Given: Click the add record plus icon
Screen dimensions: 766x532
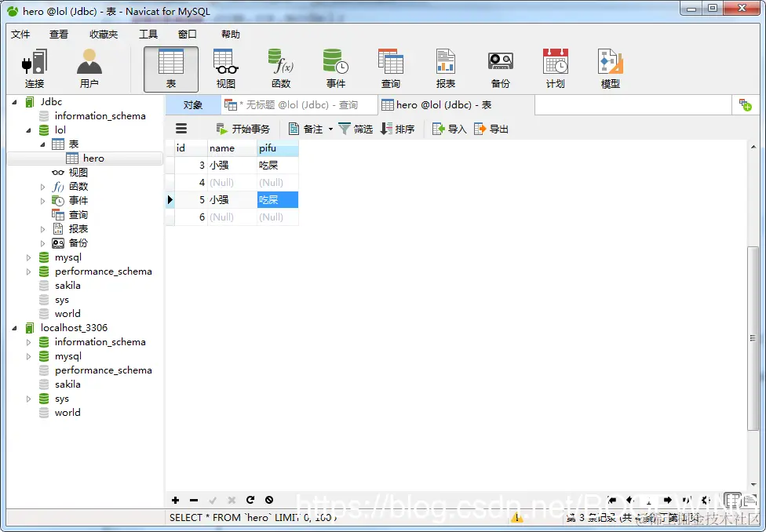Looking at the screenshot, I should (x=175, y=500).
